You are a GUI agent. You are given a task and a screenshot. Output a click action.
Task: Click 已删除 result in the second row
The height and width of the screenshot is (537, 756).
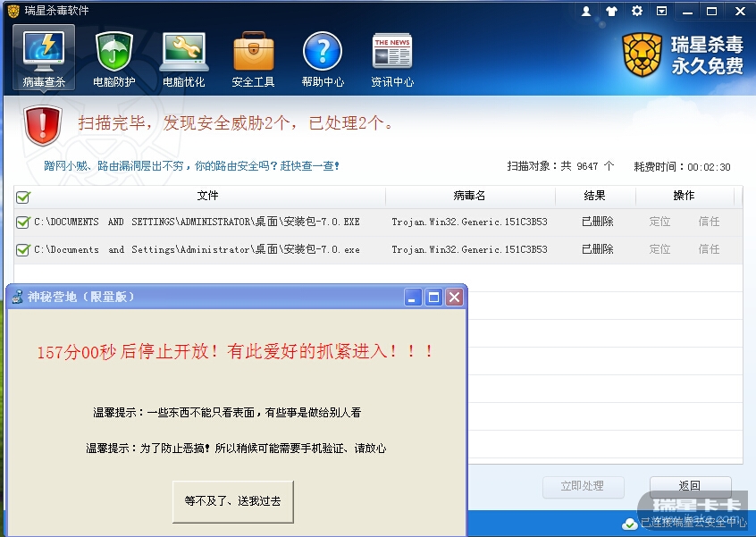[597, 249]
